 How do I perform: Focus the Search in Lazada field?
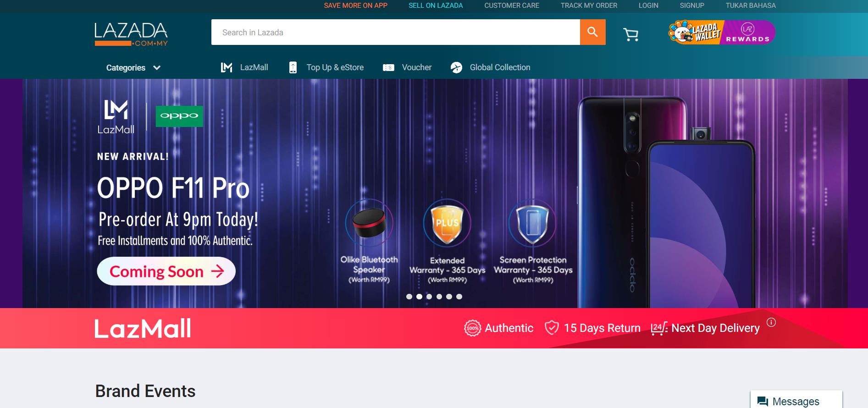tap(396, 32)
